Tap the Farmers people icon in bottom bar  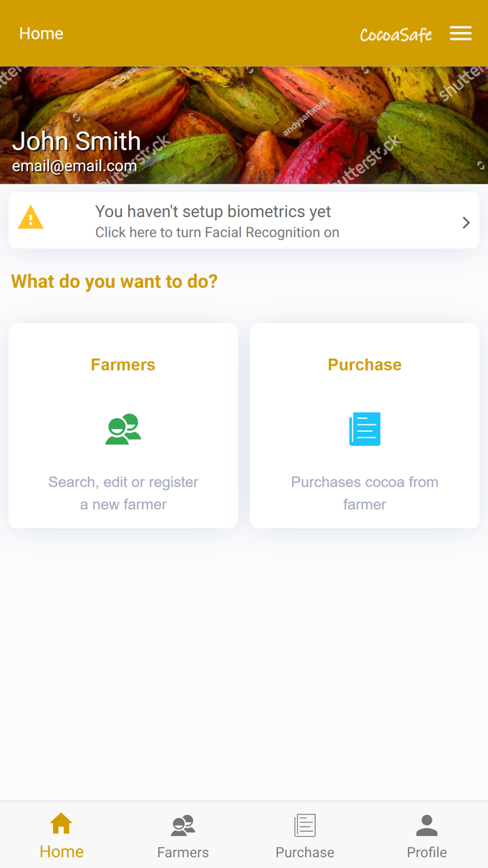pos(183,825)
